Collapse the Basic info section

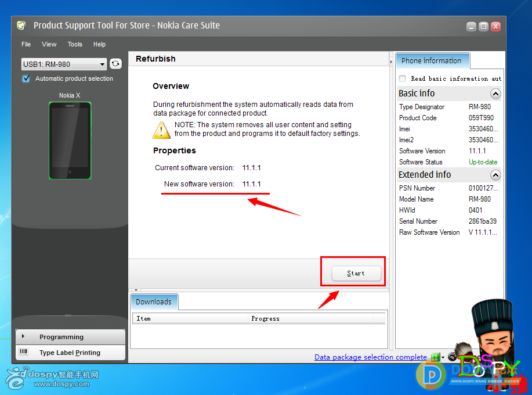pos(495,94)
